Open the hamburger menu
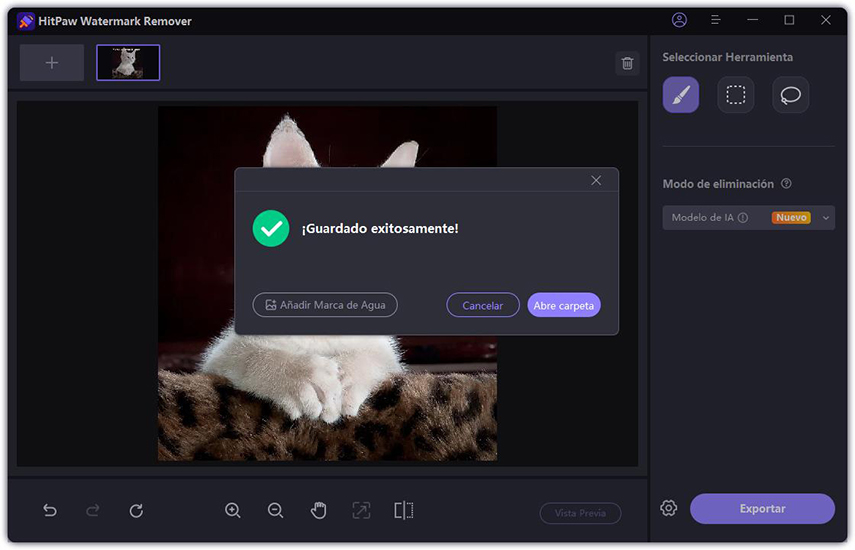 (x=716, y=20)
